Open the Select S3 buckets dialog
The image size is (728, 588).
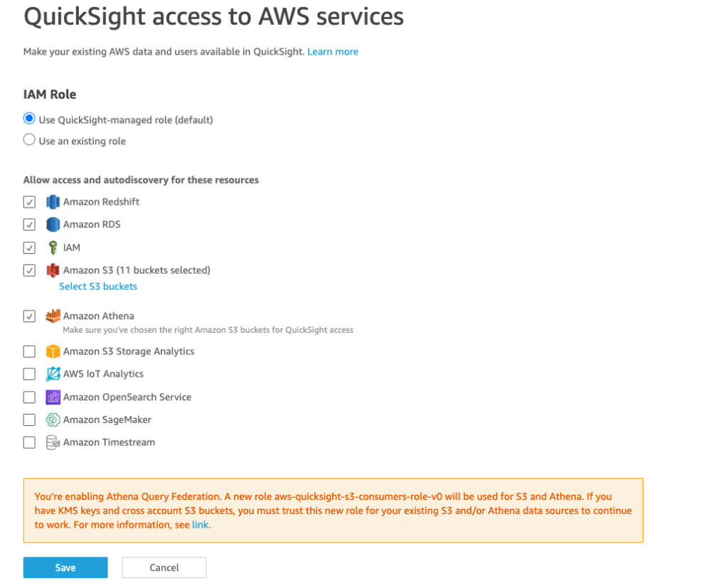pos(98,286)
